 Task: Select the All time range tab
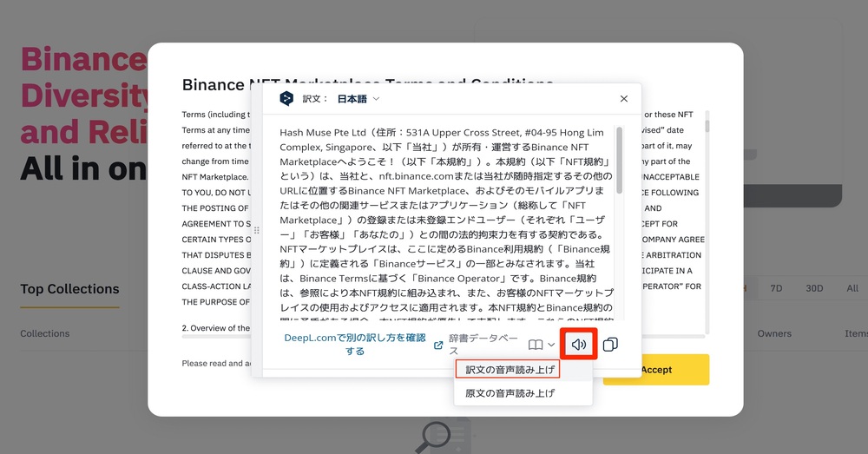[852, 288]
